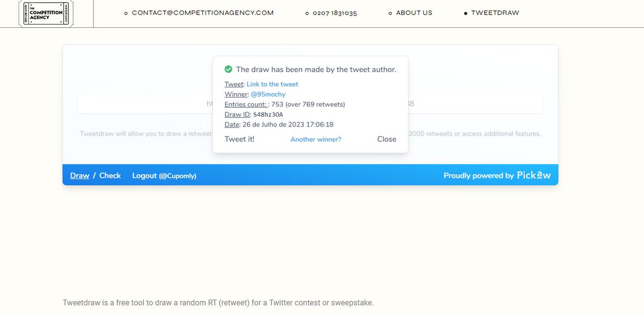Choose Another winner? option

(x=316, y=139)
